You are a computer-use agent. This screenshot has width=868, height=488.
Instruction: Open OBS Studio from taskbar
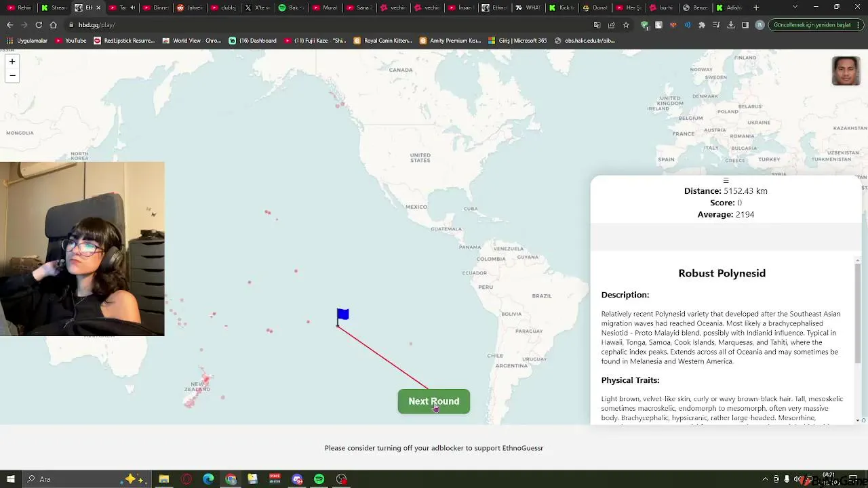click(341, 479)
